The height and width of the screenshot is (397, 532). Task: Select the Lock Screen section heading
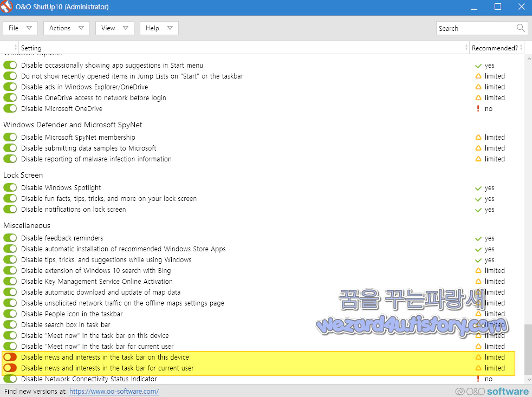[x=23, y=175]
